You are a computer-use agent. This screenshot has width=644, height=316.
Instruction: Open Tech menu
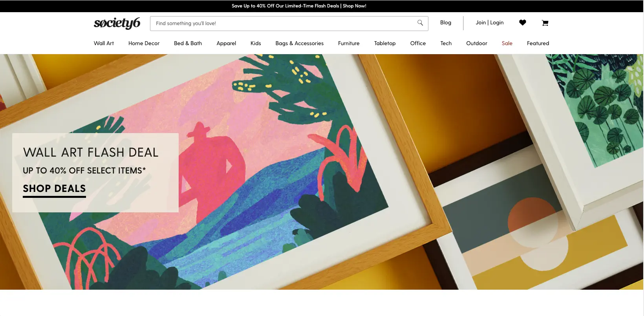tap(446, 43)
